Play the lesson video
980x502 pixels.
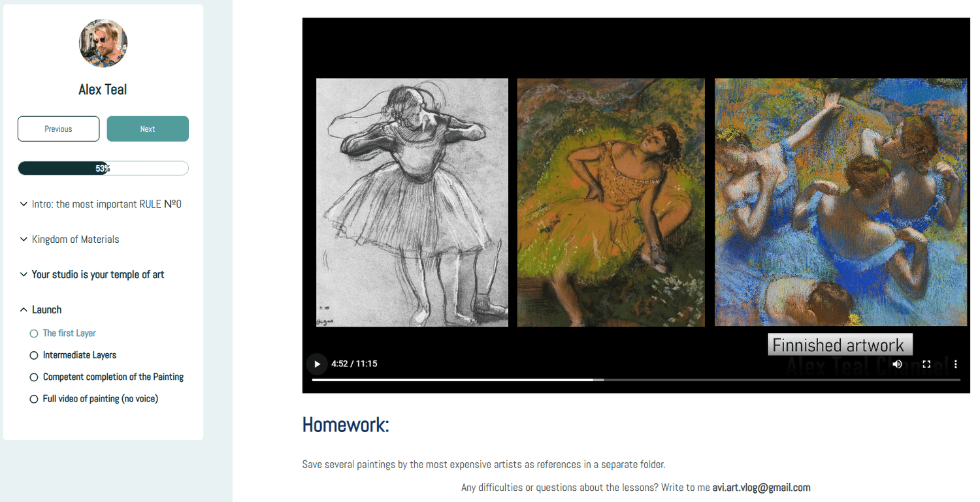pos(317,364)
